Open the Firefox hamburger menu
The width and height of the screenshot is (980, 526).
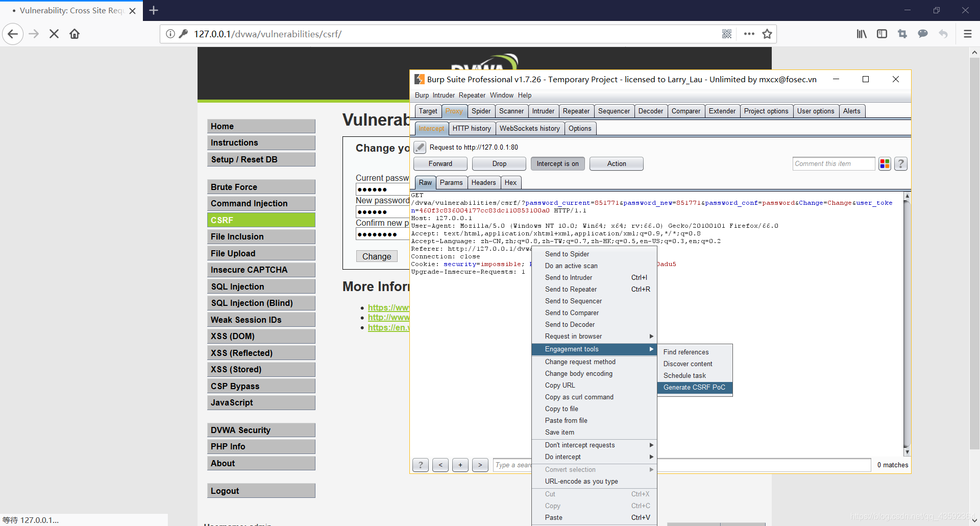point(967,34)
